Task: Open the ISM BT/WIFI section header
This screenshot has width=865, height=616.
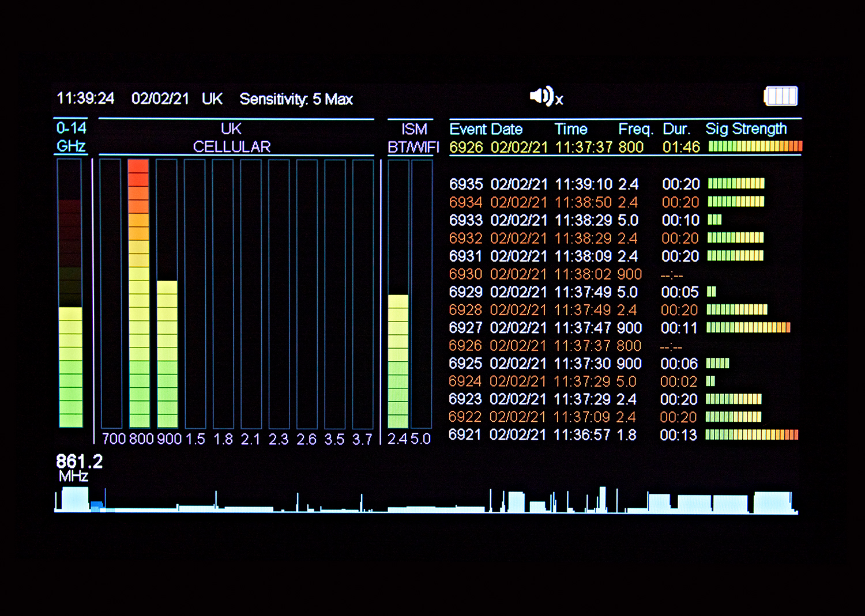Action: pyautogui.click(x=413, y=138)
